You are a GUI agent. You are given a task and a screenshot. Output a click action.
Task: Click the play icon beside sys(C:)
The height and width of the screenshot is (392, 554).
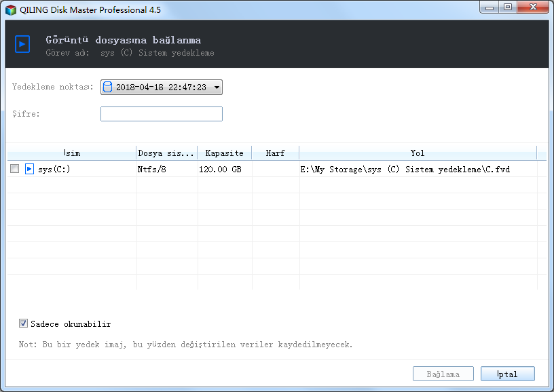pyautogui.click(x=29, y=169)
